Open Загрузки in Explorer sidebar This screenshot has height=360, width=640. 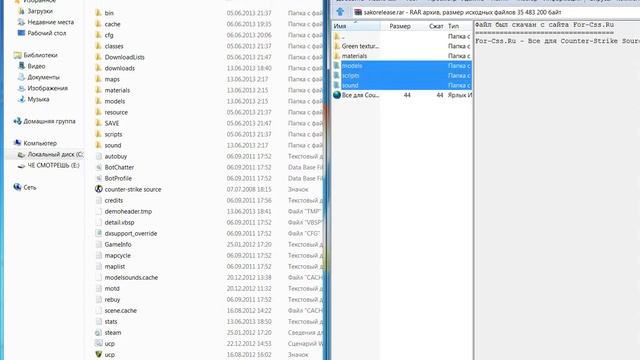pyautogui.click(x=40, y=11)
